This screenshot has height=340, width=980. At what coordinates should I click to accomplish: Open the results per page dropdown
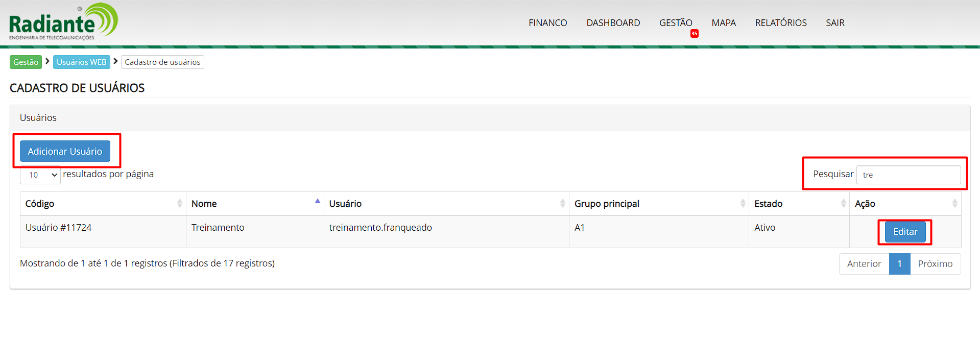point(40,175)
